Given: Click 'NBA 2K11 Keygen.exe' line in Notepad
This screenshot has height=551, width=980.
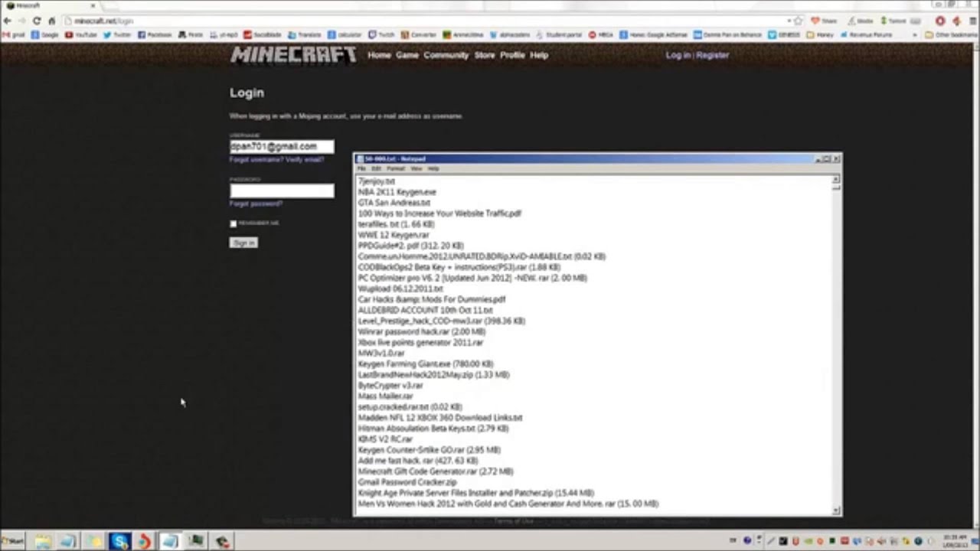Looking at the screenshot, I should (397, 192).
